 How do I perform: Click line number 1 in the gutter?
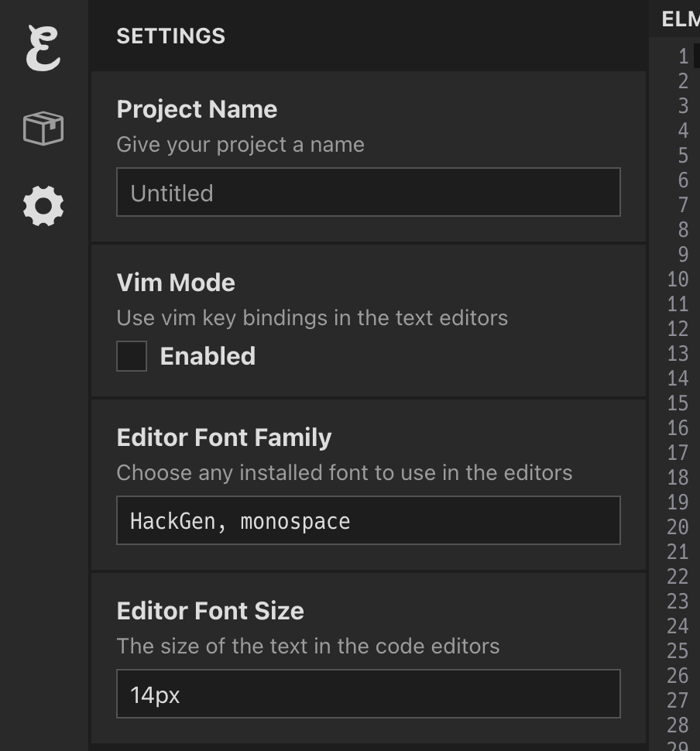[682, 57]
